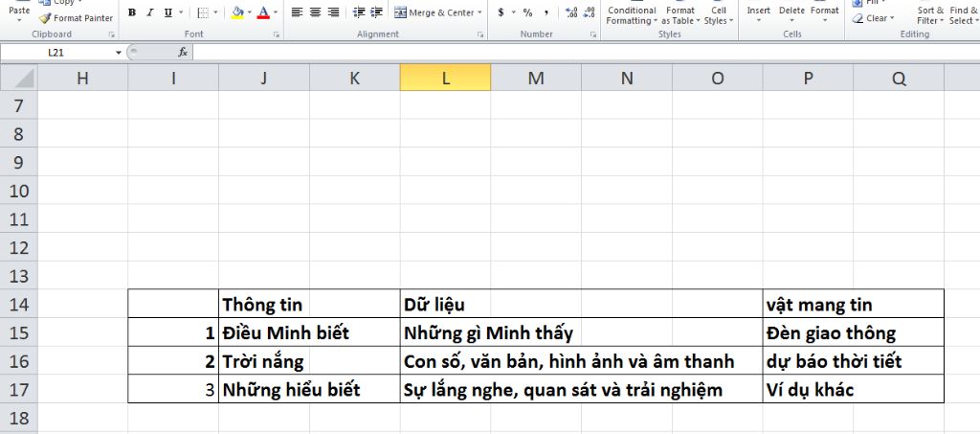Image resolution: width=980 pixels, height=434 pixels.
Task: Click Insert cells button
Action: [758, 12]
